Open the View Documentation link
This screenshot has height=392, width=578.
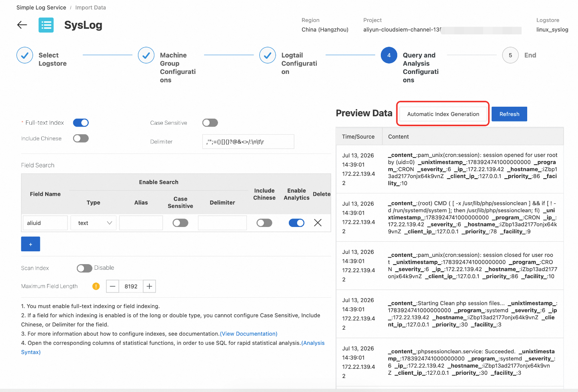click(249, 334)
